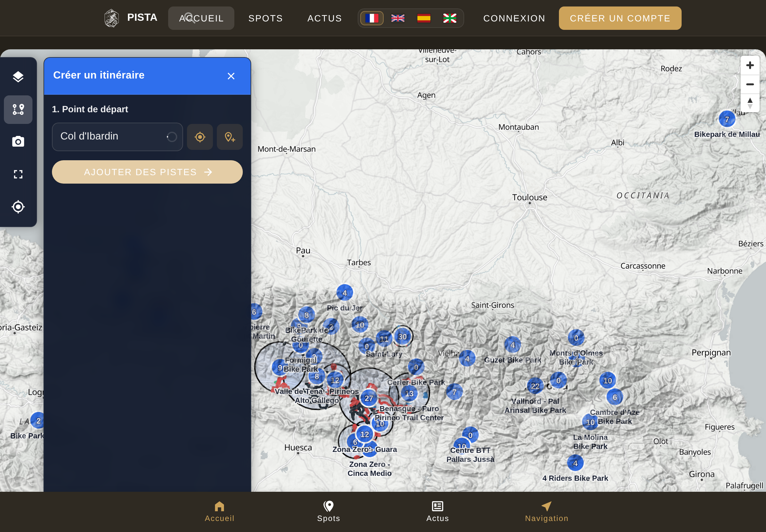This screenshot has width=766, height=532.
Task: Zoom out on the map
Action: coord(750,84)
